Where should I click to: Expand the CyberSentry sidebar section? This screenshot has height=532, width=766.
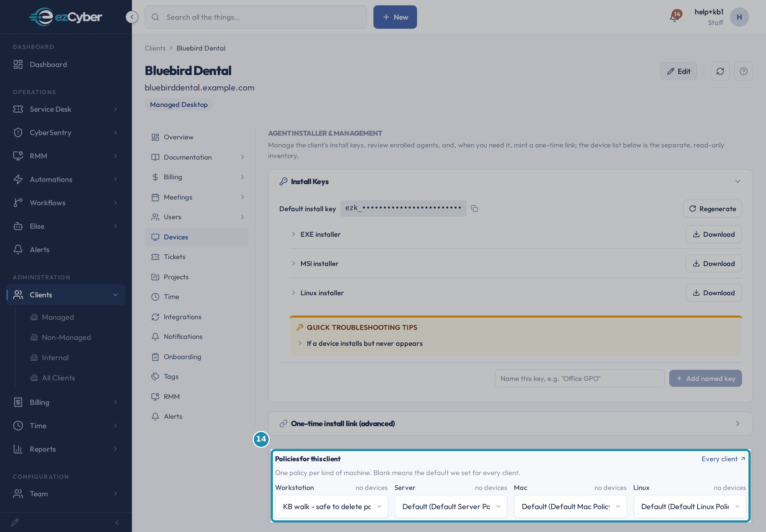pos(66,132)
